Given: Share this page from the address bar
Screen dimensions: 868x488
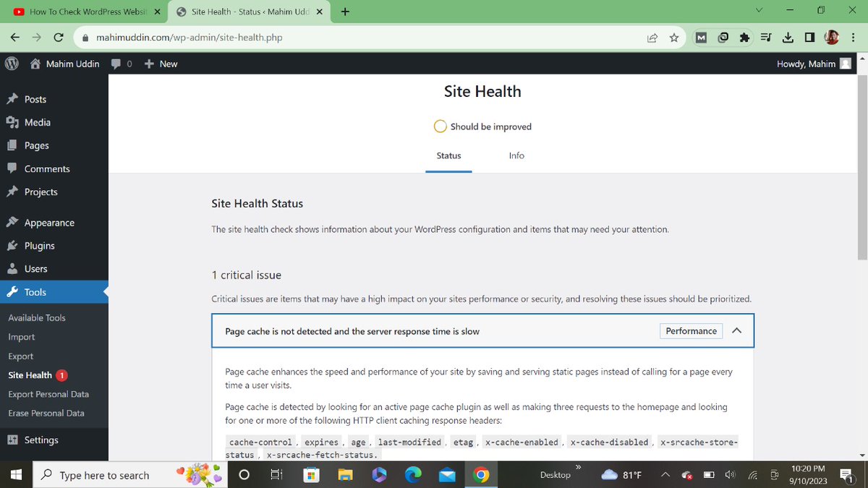Looking at the screenshot, I should coord(652,38).
